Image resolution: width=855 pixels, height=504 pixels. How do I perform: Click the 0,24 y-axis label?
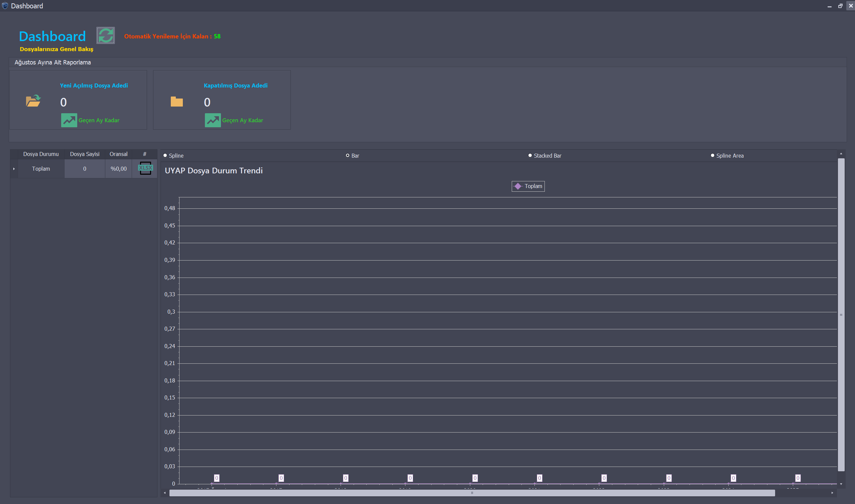pos(169,346)
